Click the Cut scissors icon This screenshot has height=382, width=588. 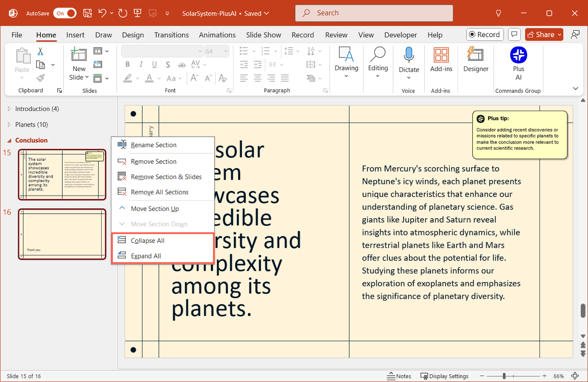point(41,51)
